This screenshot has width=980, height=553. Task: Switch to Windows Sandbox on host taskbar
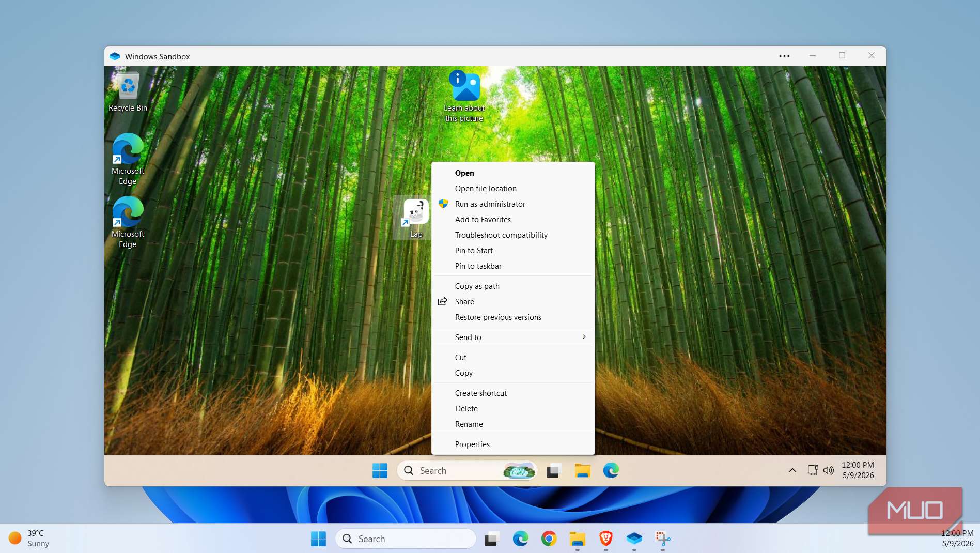pyautogui.click(x=634, y=539)
